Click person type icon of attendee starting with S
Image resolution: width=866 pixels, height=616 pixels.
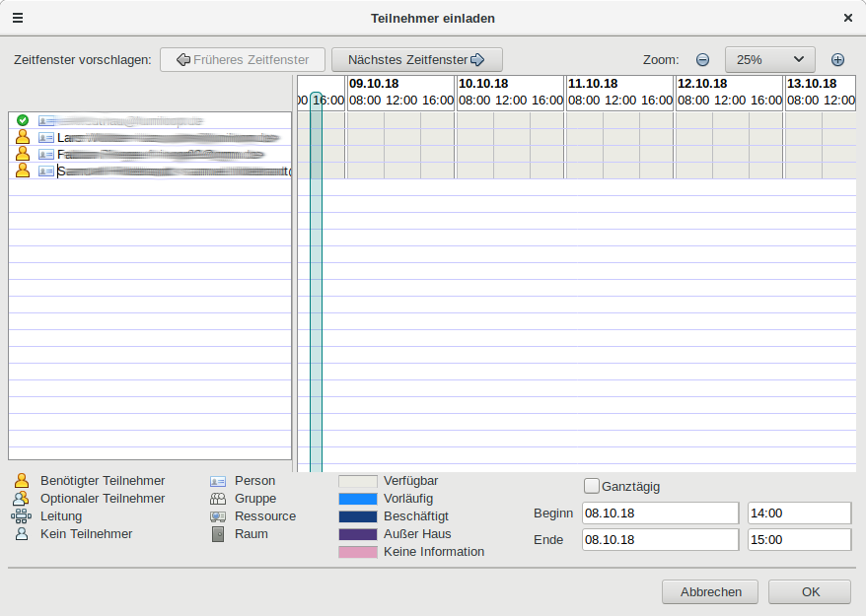(x=45, y=171)
